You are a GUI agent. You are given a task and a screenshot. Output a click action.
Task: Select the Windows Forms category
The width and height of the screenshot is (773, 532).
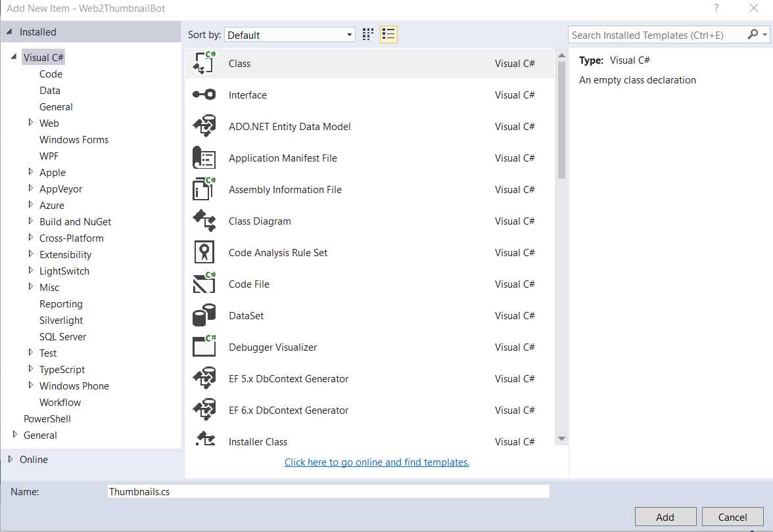[74, 139]
